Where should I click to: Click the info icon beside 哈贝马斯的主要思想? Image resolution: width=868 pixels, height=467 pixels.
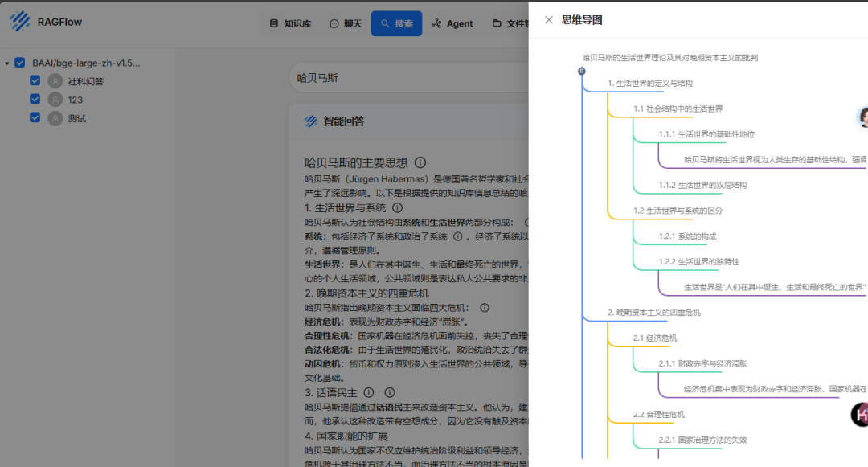click(420, 162)
